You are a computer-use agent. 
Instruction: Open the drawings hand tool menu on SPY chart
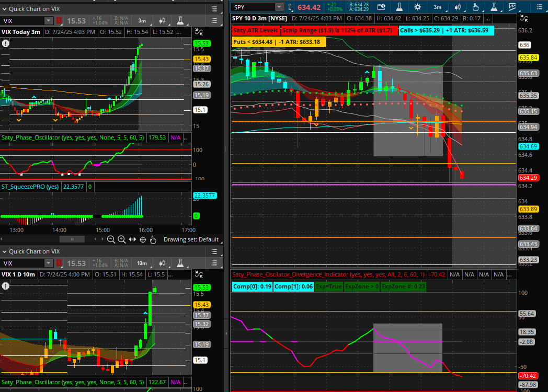coord(476,7)
